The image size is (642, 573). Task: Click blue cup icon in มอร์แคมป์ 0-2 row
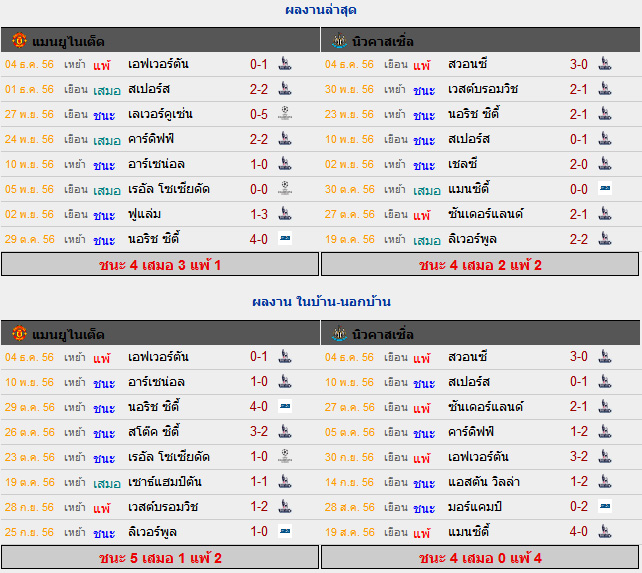605,506
